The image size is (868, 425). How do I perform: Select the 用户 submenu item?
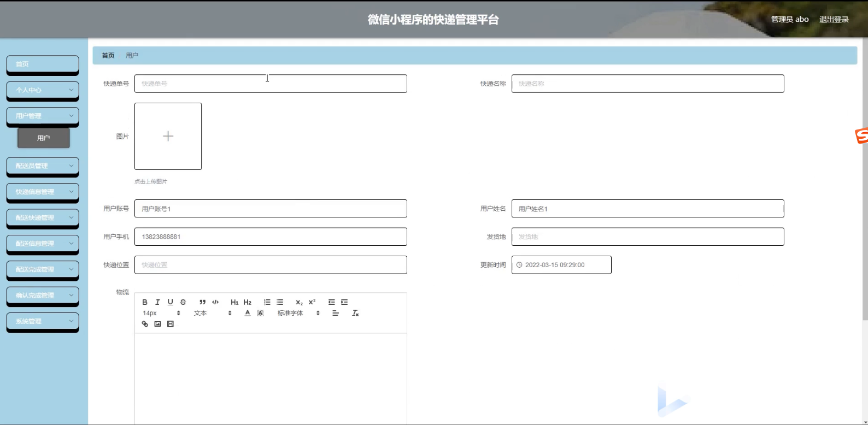point(44,138)
